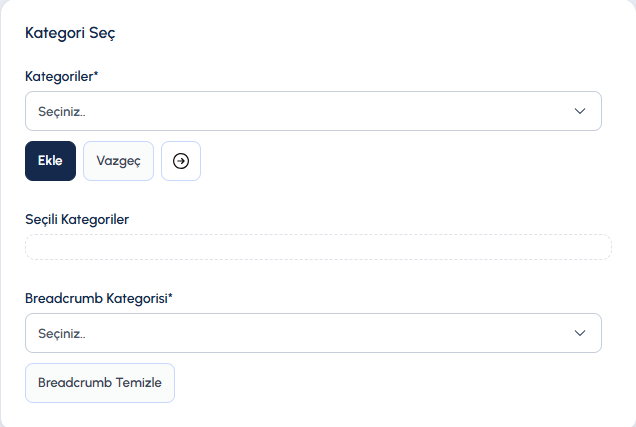This screenshot has height=427, width=636.
Task: Clear breadcrumb via Breadcrumb Temizle button
Action: pos(100,383)
